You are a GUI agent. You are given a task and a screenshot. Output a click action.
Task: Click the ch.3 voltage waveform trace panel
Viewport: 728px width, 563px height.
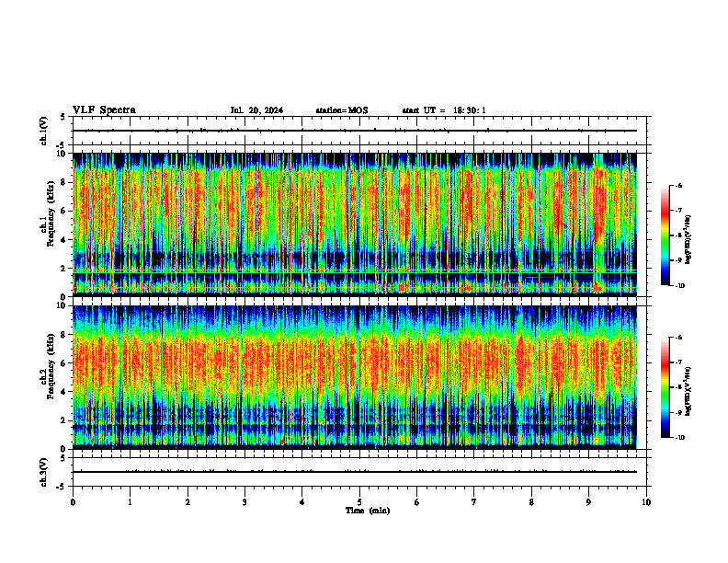(x=359, y=472)
